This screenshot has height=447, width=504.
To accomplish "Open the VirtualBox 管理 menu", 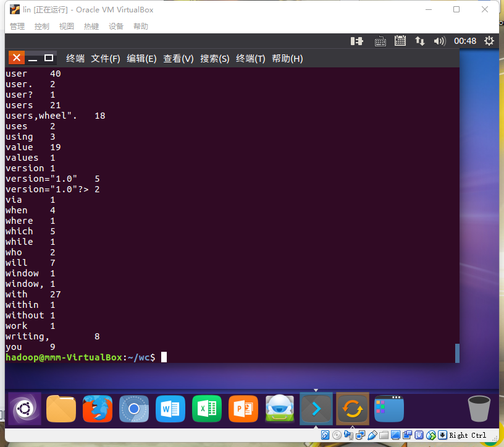I will coord(17,27).
